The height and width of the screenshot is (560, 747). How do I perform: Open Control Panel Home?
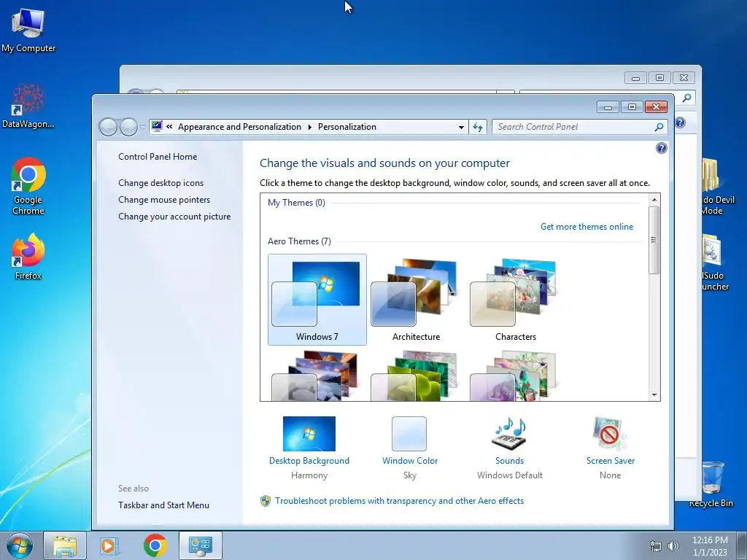158,157
